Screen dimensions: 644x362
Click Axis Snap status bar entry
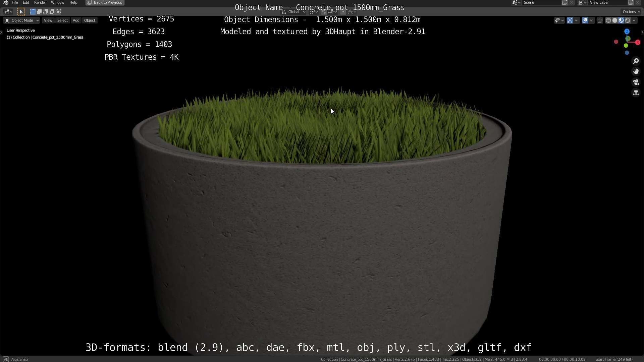(19, 359)
